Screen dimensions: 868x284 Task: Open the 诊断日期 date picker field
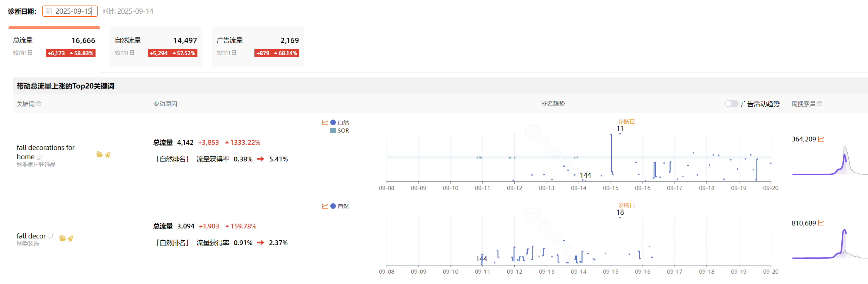click(x=73, y=11)
